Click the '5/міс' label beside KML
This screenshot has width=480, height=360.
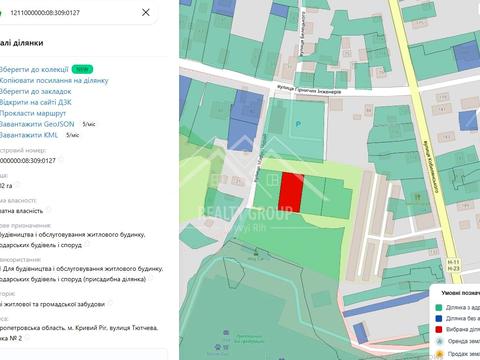tap(73, 135)
